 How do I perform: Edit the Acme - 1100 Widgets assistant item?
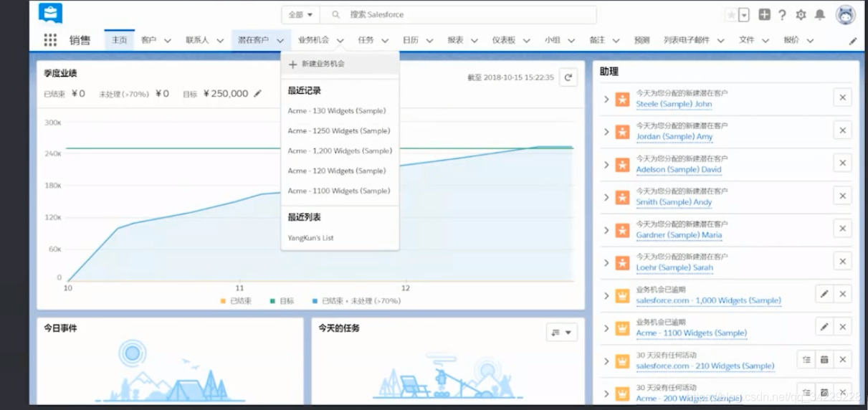(824, 327)
